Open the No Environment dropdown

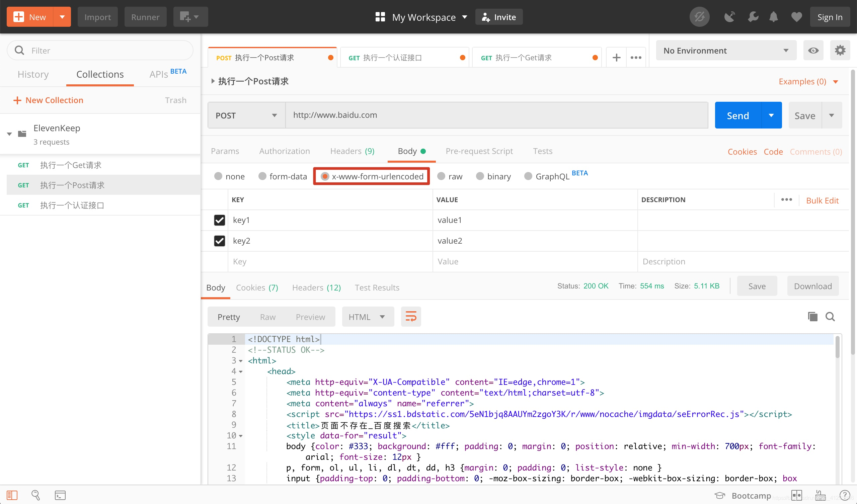coord(726,50)
